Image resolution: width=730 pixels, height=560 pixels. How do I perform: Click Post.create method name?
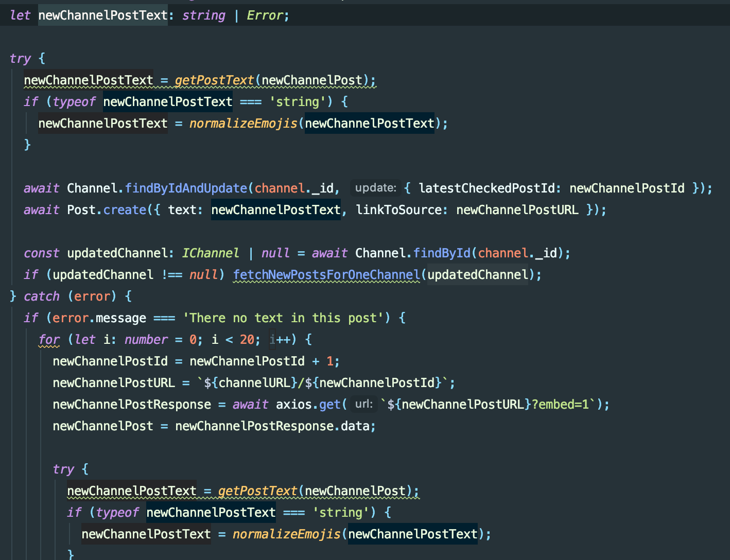pos(125,209)
